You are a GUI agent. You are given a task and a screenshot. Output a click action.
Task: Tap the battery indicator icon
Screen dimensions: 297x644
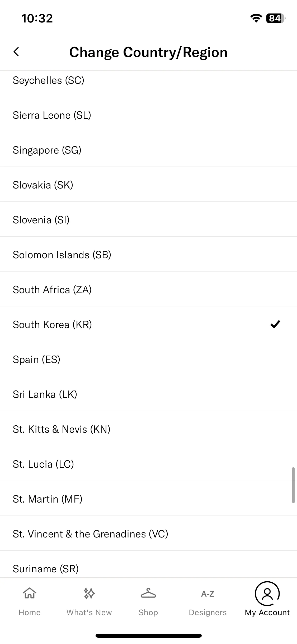276,18
